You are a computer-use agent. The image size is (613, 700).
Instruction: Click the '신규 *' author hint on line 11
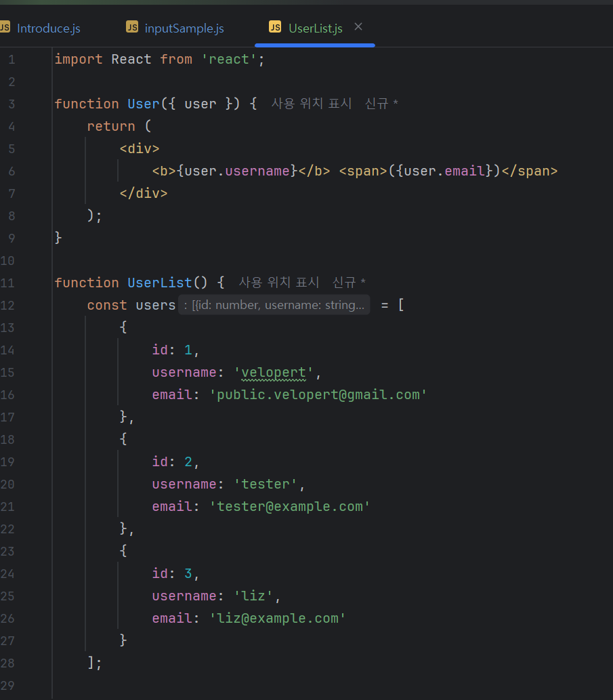tap(349, 282)
